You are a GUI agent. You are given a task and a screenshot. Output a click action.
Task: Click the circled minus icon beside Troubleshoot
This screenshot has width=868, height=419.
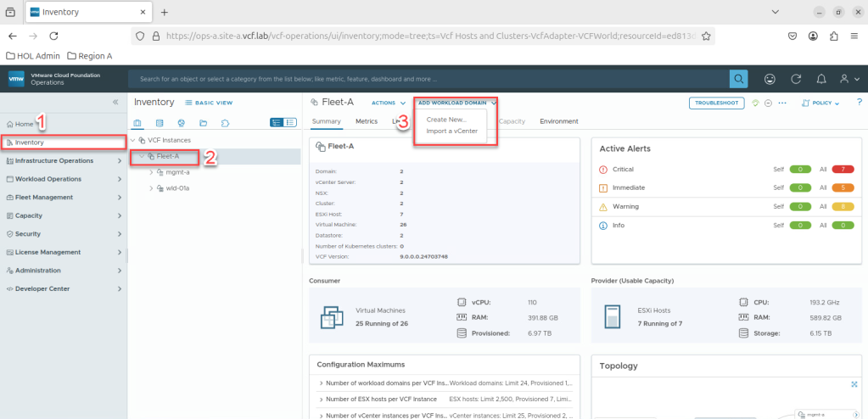coord(769,103)
